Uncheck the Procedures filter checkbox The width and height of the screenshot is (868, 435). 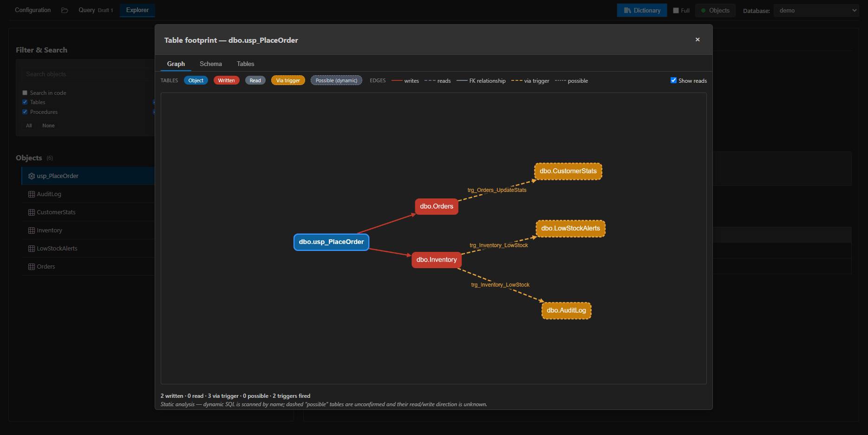(25, 112)
